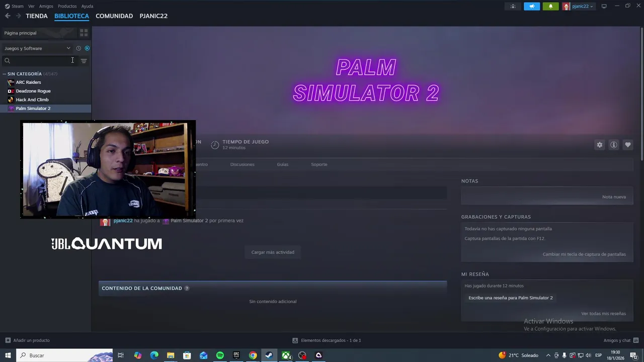
Task: Open the PJANIC22 profile tab
Action: pyautogui.click(x=153, y=16)
